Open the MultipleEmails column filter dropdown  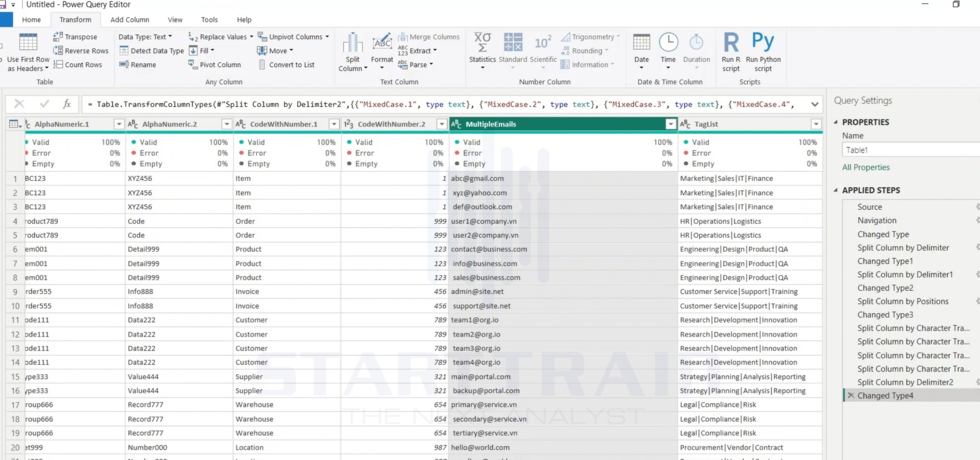(671, 124)
